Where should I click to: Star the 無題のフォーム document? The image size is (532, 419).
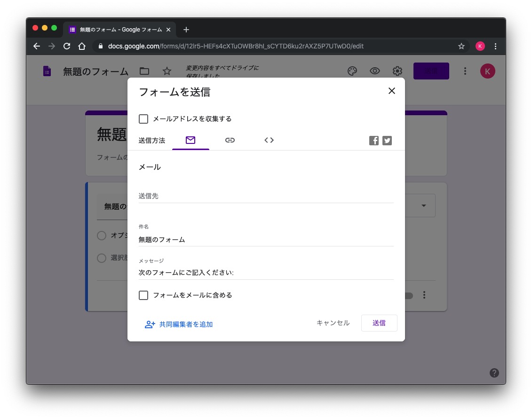167,71
